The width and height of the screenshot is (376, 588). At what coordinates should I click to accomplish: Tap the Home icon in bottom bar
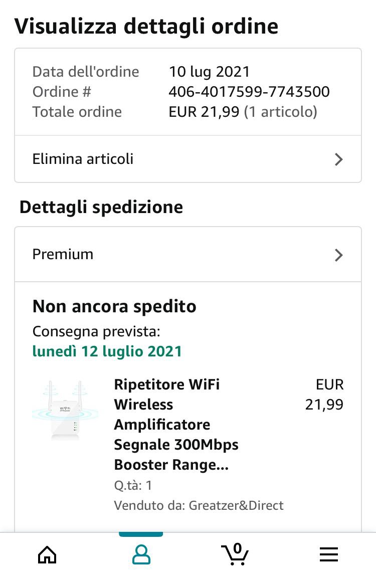47,555
